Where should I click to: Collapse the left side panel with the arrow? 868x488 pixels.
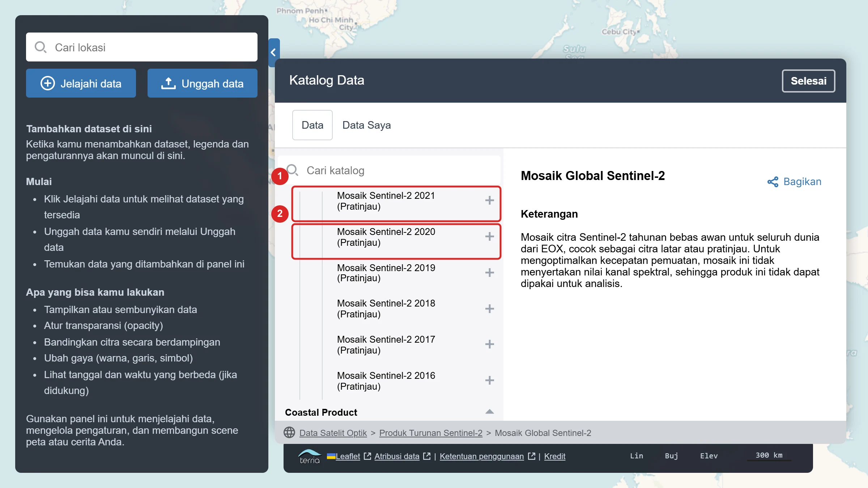tap(274, 52)
